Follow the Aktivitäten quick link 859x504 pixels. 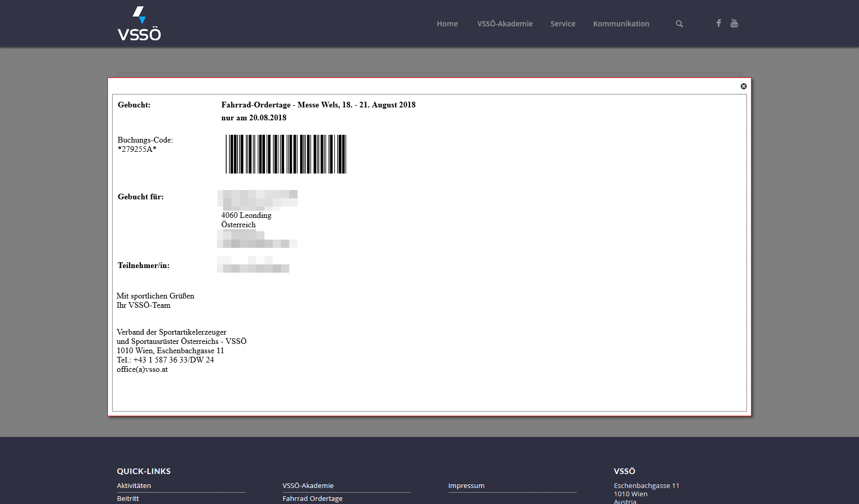(x=134, y=485)
